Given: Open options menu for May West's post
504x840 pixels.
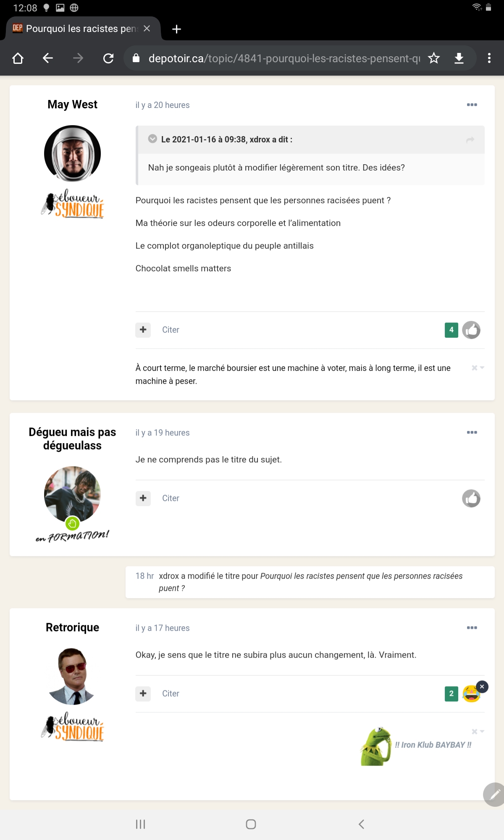Looking at the screenshot, I should 472,105.
